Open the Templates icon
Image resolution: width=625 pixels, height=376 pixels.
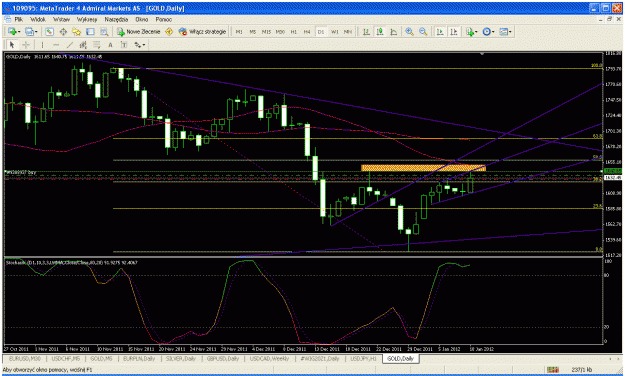coord(503,31)
